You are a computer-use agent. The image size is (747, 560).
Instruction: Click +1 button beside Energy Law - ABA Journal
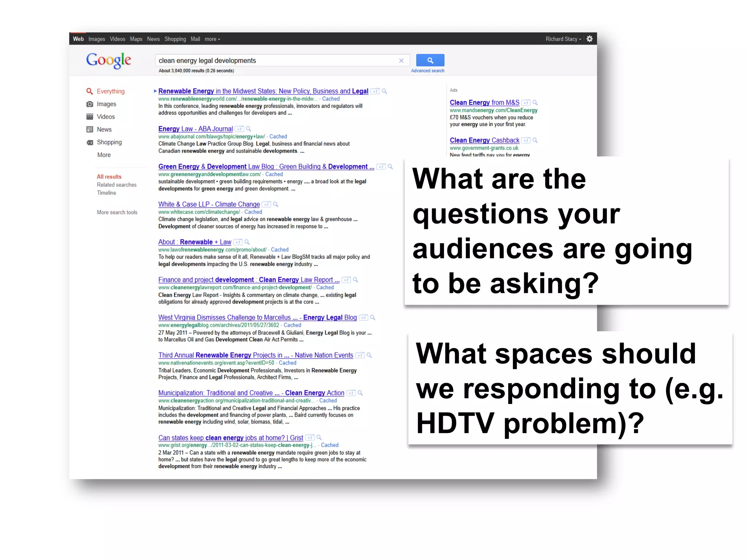240,129
